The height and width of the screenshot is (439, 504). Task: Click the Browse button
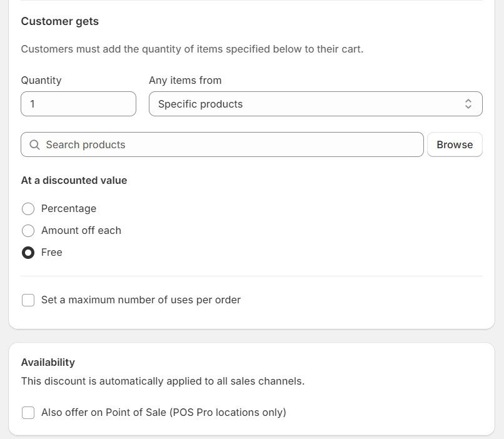pos(455,144)
